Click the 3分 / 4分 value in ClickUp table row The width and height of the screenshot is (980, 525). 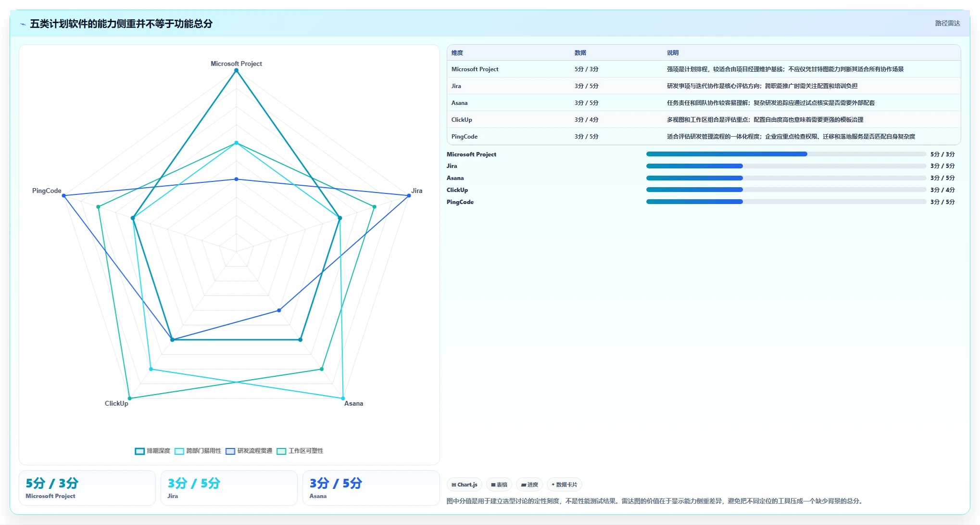[587, 120]
